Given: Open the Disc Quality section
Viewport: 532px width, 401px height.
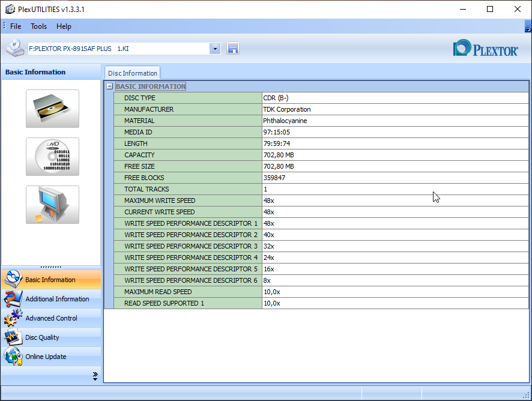Looking at the screenshot, I should click(x=51, y=337).
